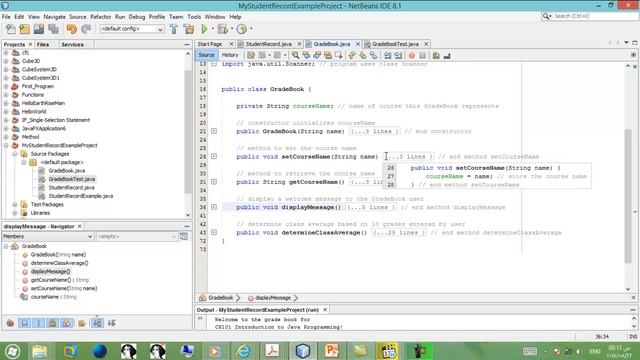Toggle Rectangular Selection icon

(x=338, y=55)
